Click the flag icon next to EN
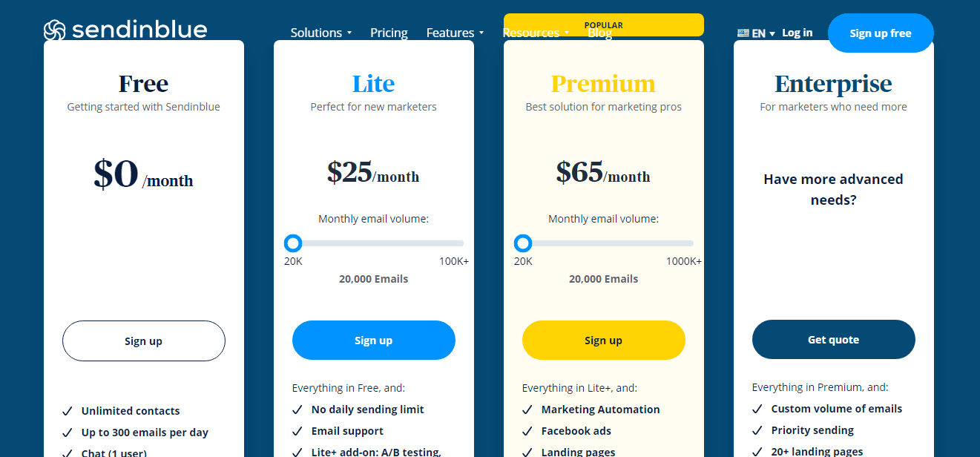 pos(743,33)
